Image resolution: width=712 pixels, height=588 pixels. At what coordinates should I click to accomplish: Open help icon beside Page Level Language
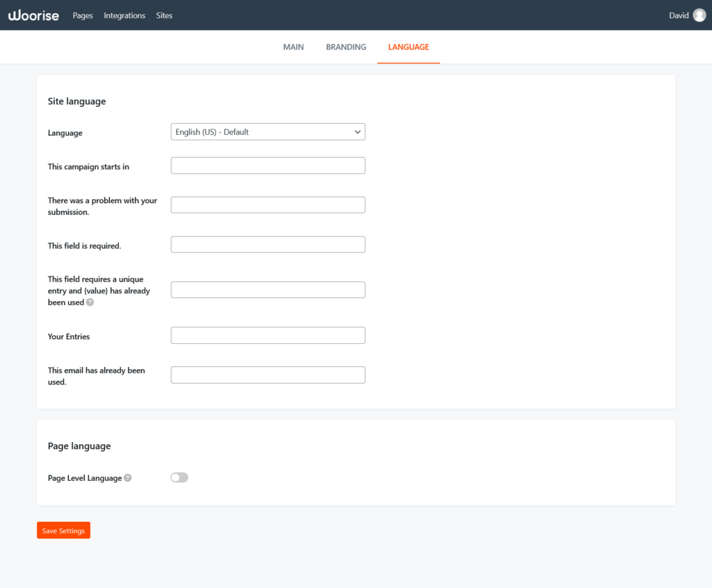[x=128, y=477]
